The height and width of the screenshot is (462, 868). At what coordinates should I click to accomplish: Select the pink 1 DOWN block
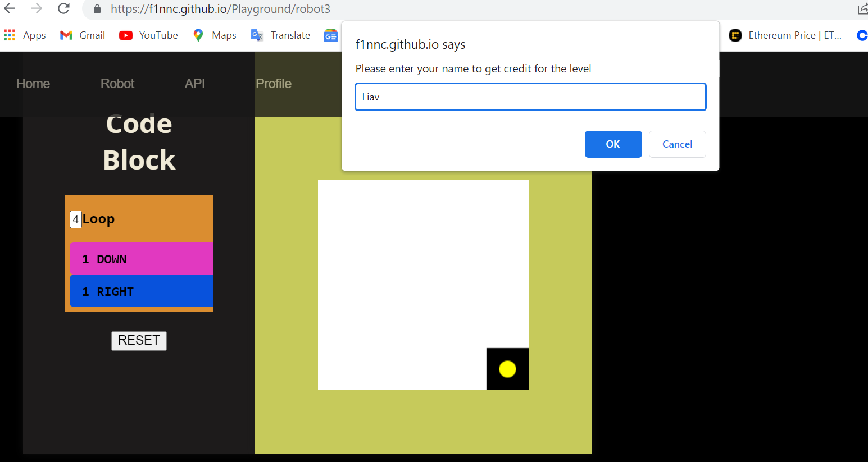[x=141, y=259]
